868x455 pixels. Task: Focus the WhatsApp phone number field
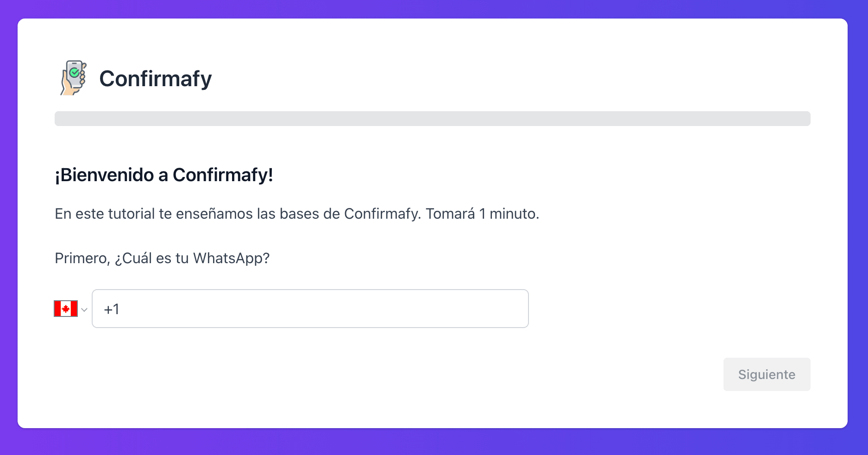(310, 309)
